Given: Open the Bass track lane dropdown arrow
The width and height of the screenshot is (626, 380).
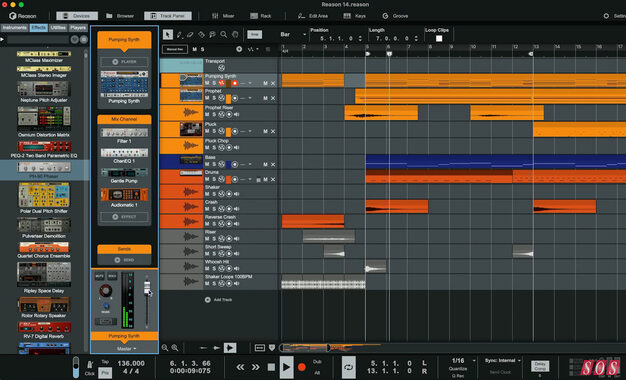Looking at the screenshot, I should [x=250, y=164].
